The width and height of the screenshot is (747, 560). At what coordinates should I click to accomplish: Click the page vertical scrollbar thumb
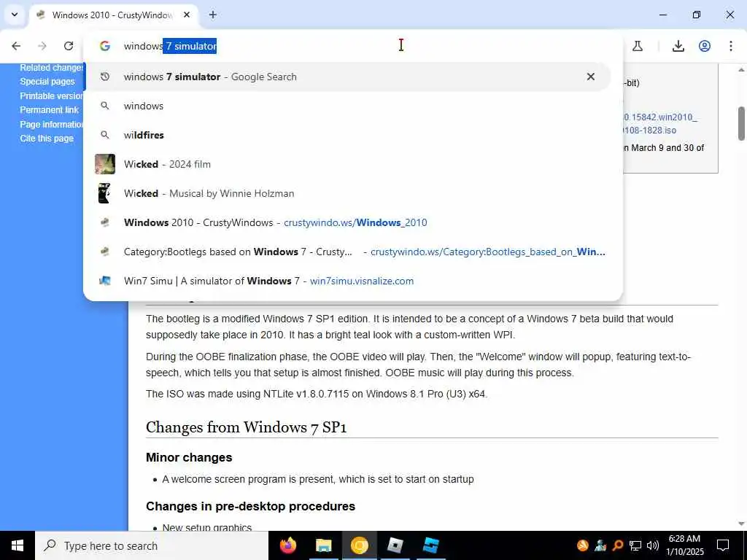click(x=741, y=124)
